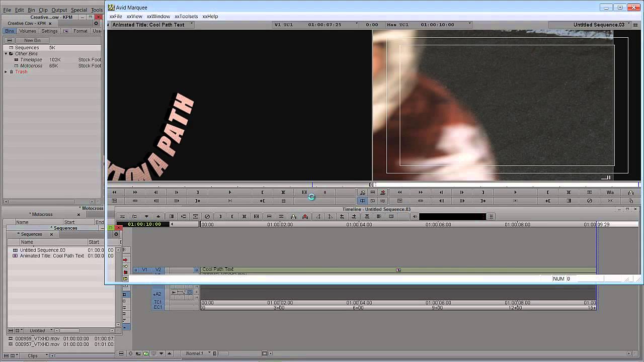Viewport: 644px width, 362px height.
Task: Click the red Overwrite arrow between monitors
Action: coord(383,192)
